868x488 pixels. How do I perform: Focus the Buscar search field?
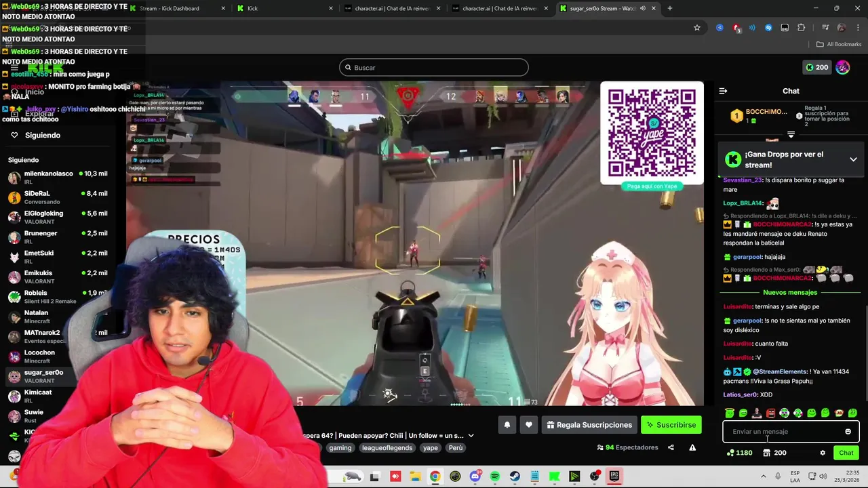(x=434, y=68)
